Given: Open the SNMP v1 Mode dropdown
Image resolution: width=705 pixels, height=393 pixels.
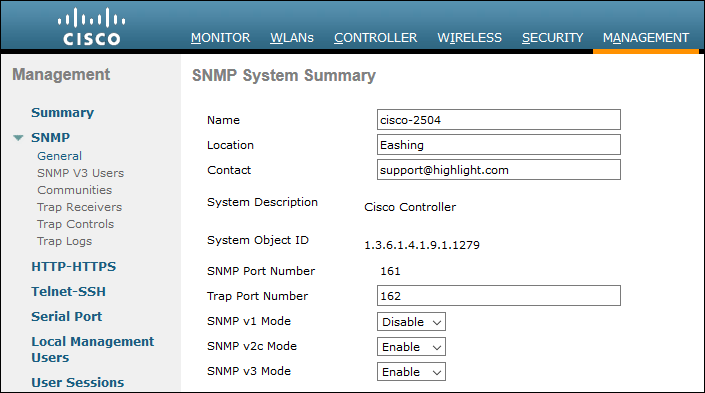Looking at the screenshot, I should pyautogui.click(x=411, y=322).
